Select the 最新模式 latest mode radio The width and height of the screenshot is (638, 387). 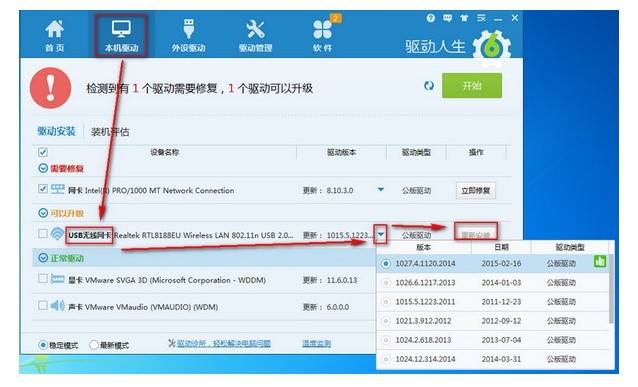coord(94,345)
